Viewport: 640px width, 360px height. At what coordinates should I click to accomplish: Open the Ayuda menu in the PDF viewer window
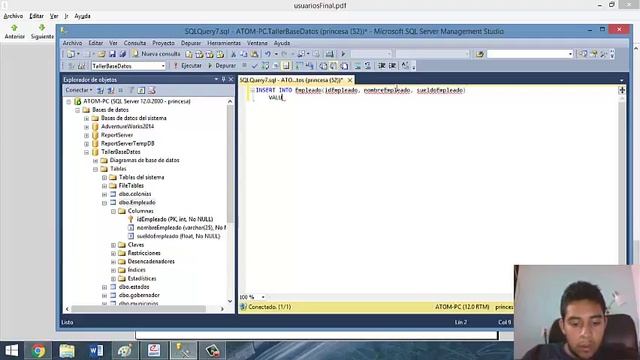pos(82,16)
